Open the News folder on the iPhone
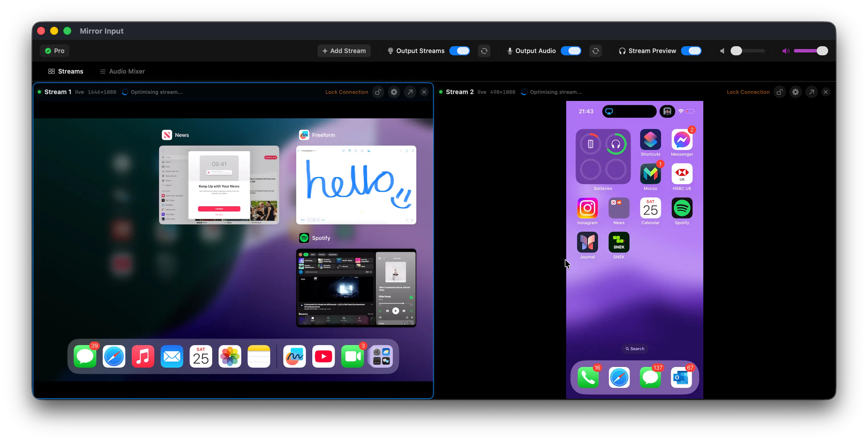Image resolution: width=868 pixels, height=442 pixels. tap(619, 208)
